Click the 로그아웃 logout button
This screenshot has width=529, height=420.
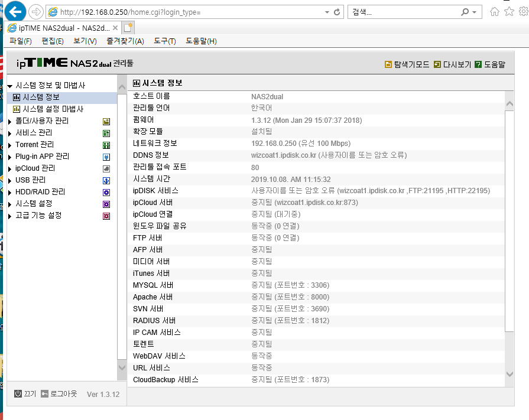pos(59,393)
